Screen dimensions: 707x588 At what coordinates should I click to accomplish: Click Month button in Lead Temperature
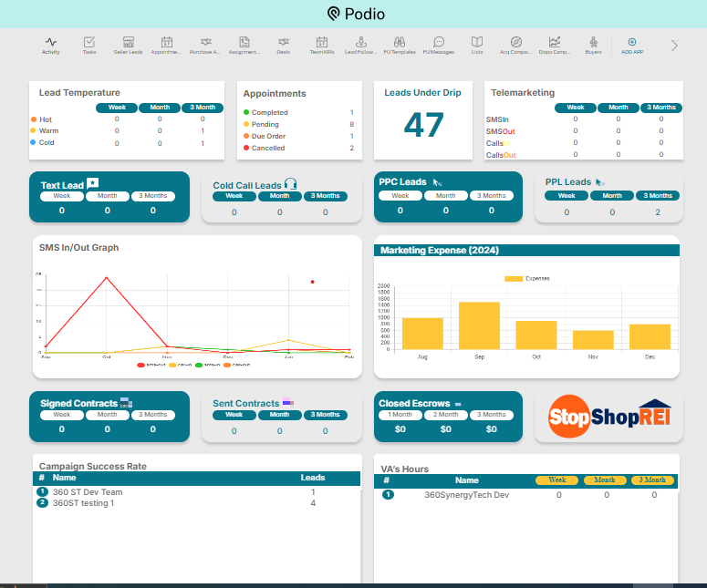159,108
